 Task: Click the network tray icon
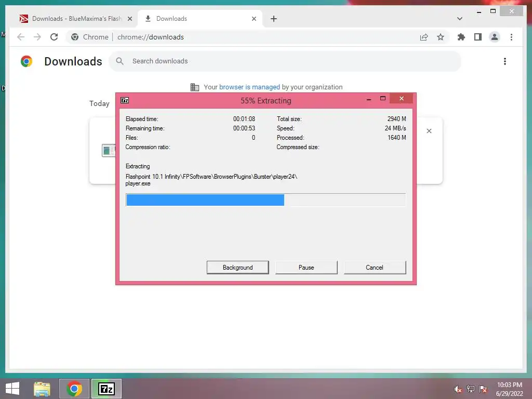471,389
